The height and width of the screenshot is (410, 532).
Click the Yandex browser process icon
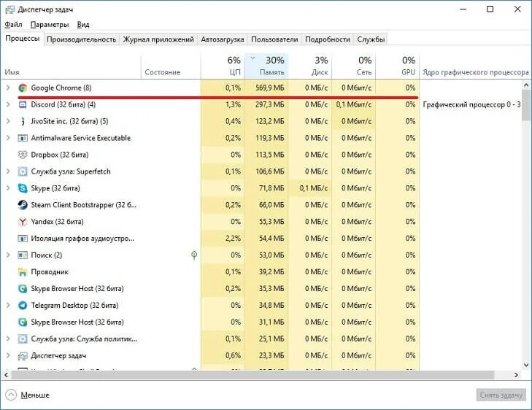tap(23, 222)
